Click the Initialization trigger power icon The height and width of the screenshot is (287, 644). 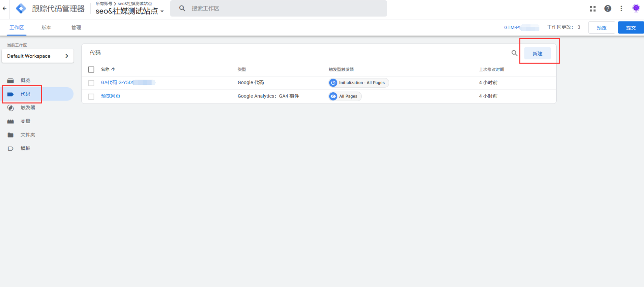pyautogui.click(x=333, y=83)
